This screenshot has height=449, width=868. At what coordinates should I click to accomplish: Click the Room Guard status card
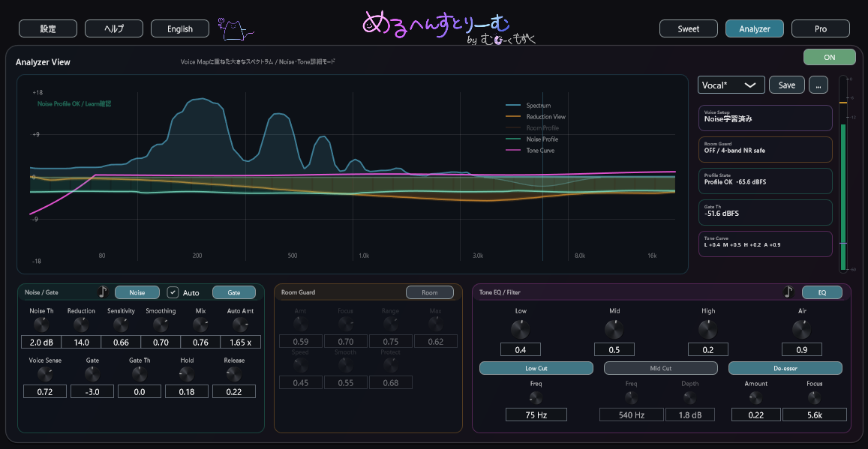coord(765,149)
